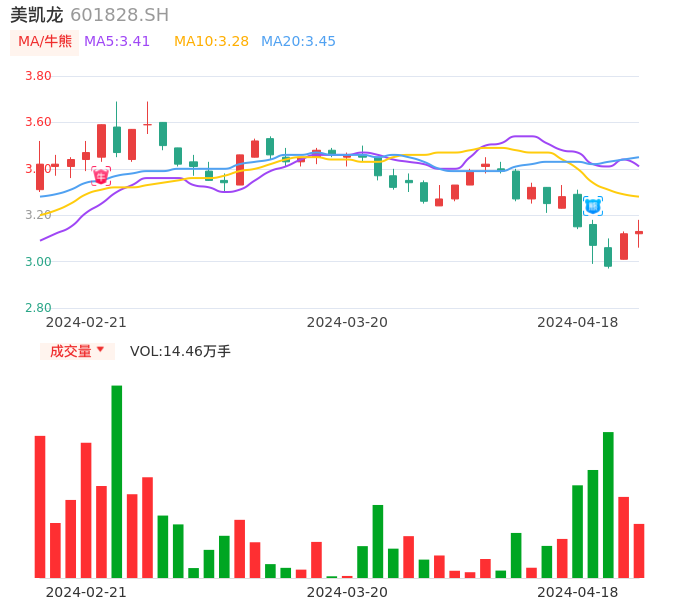Click the MA5:3.41 legend label
This screenshot has width=686, height=606.
tap(117, 42)
